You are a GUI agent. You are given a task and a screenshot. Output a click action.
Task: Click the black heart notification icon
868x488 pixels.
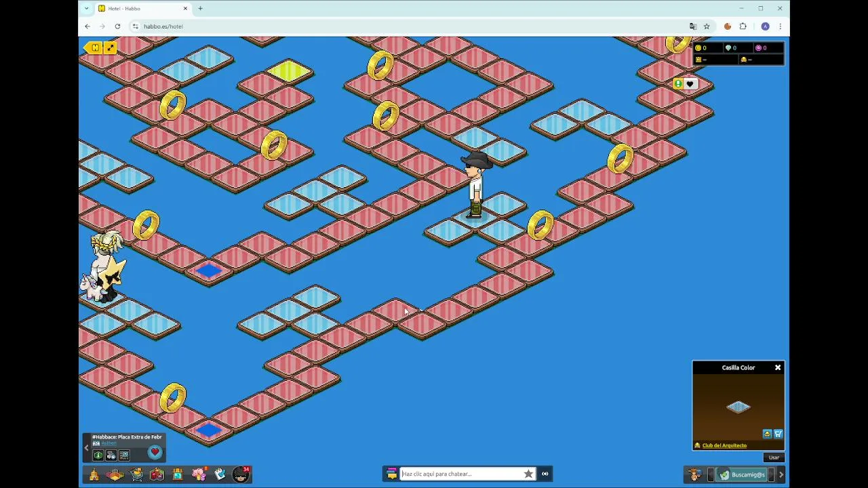coord(690,84)
